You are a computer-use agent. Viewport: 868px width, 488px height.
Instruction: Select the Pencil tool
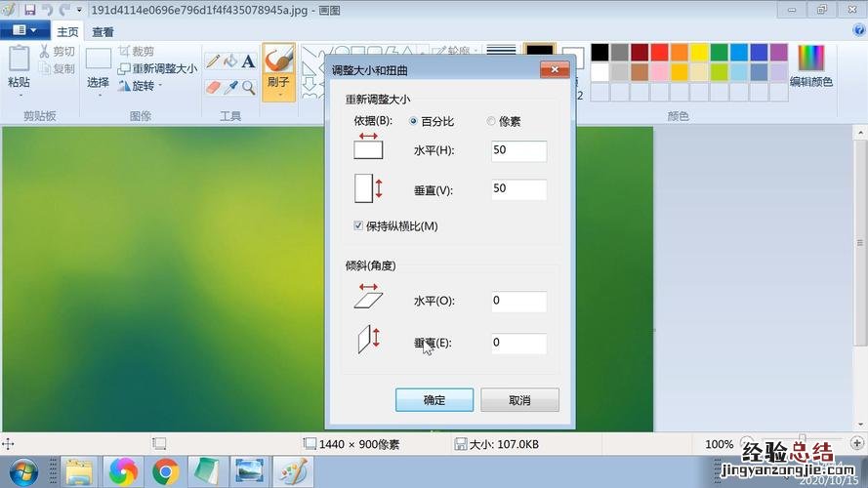coord(212,61)
